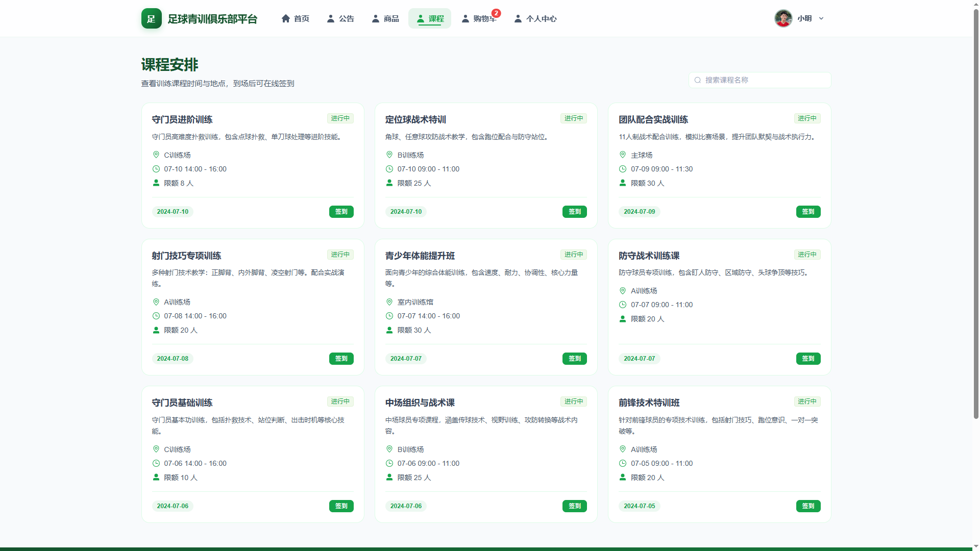Click clock icon in 定位球战术特训 card
The width and height of the screenshot is (980, 551).
[x=389, y=169]
